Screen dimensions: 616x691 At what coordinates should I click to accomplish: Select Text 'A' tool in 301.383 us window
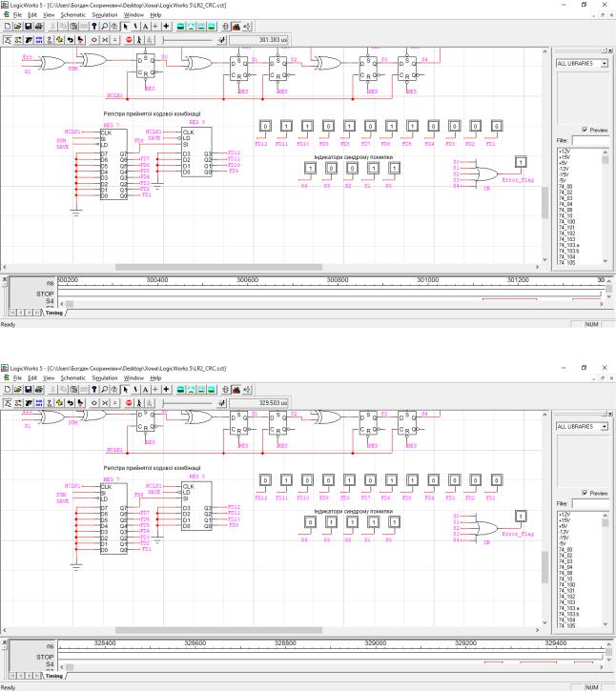(x=145, y=27)
